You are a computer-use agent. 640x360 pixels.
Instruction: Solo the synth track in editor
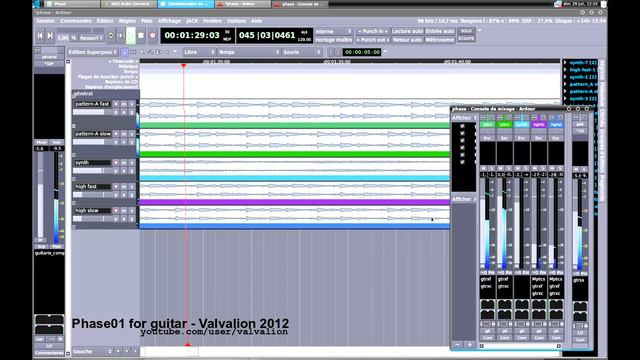[132, 162]
